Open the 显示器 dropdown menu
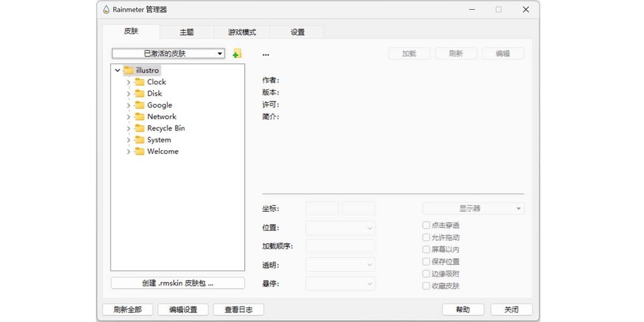Screen dimensions: 644x322 tap(473, 209)
